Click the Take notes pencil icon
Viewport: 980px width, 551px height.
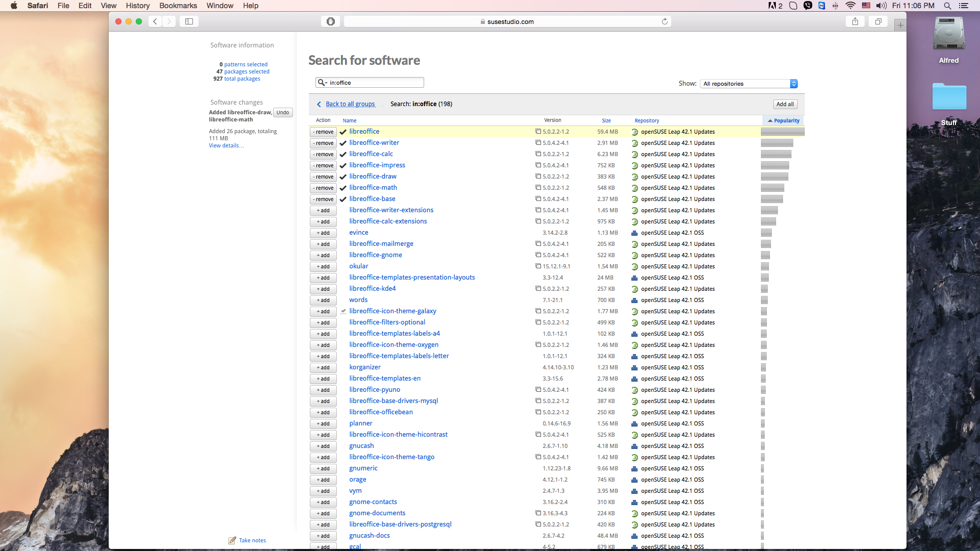(232, 540)
